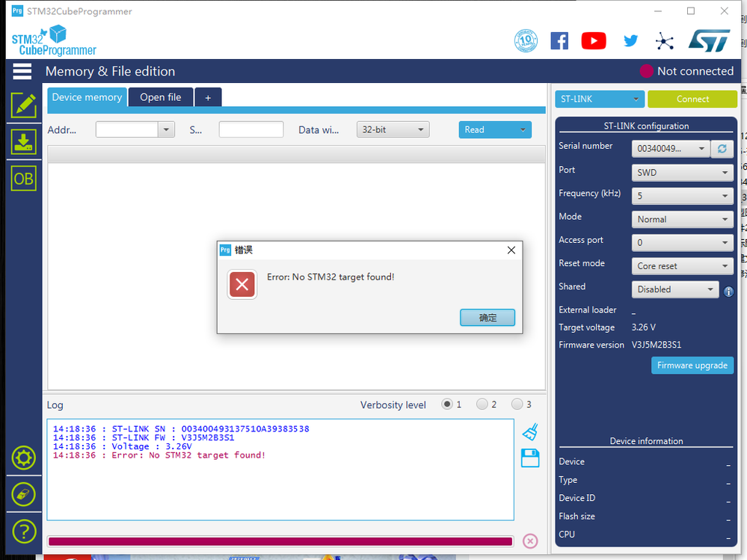The height and width of the screenshot is (560, 747).
Task: Open Erasing & Programming download icon
Action: 24,142
